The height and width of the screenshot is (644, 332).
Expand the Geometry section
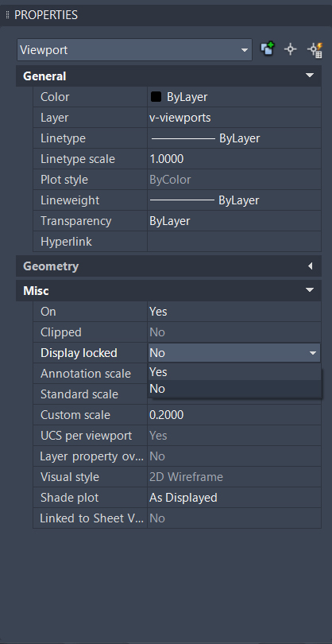[310, 266]
